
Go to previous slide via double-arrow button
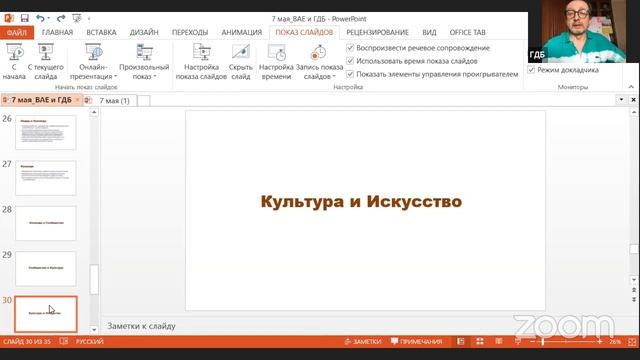click(x=634, y=290)
